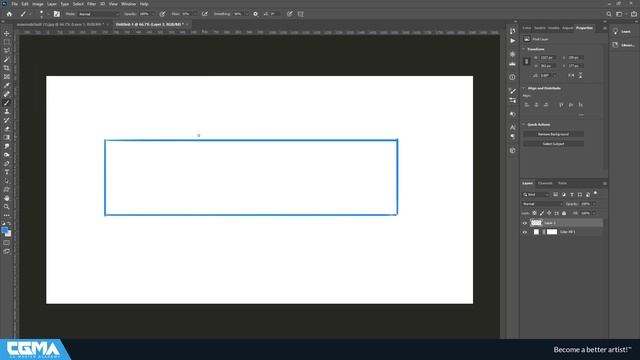This screenshot has width=640, height=360.
Task: Open the Actions play icon in dock
Action: 512,41
